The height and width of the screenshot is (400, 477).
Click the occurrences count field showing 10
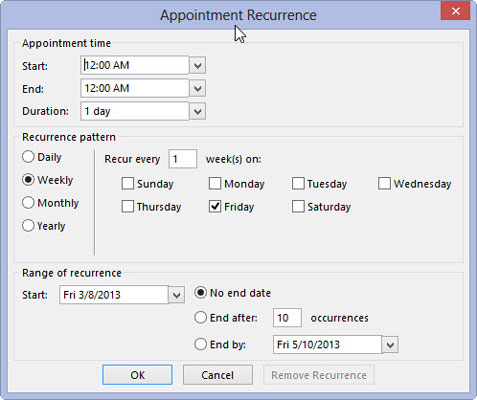click(x=287, y=318)
